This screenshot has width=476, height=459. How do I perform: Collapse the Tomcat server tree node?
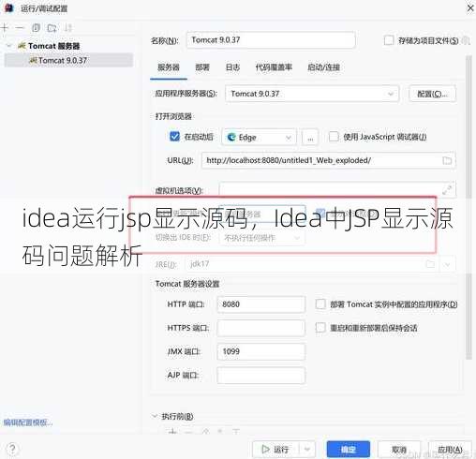click(8, 46)
